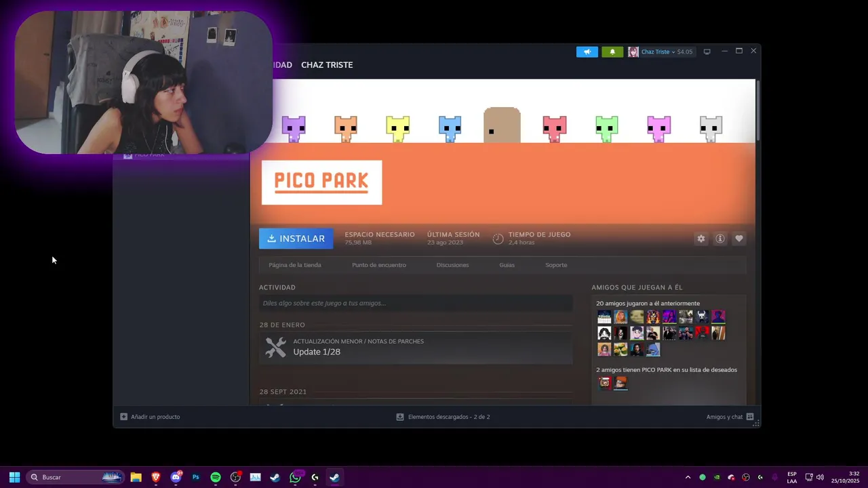
Task: Open Amigos y chat
Action: [x=724, y=417]
